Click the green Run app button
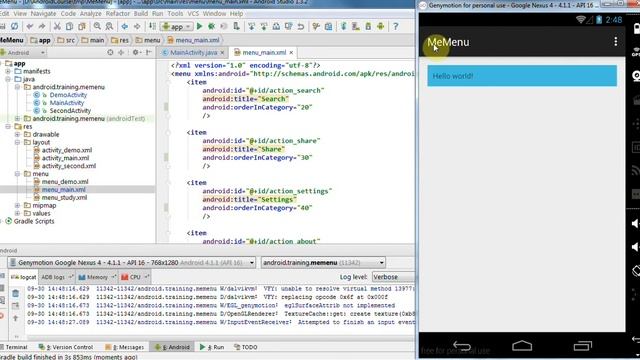 coord(200,27)
